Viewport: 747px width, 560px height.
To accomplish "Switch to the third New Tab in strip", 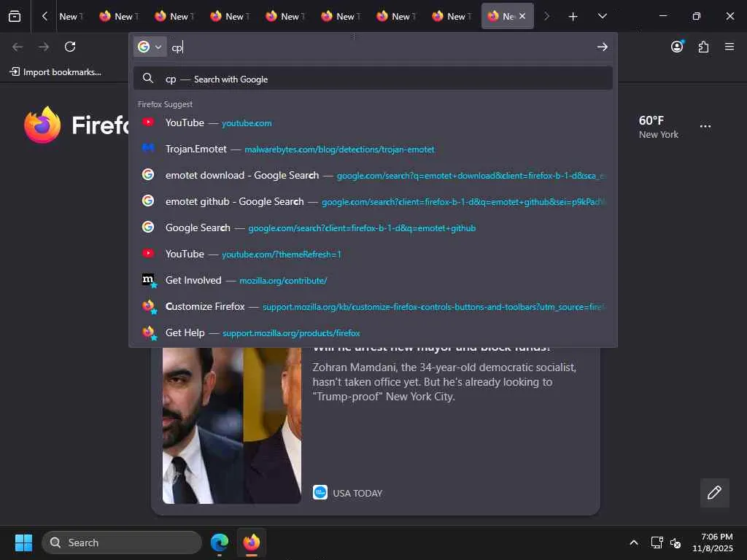I will pyautogui.click(x=175, y=16).
